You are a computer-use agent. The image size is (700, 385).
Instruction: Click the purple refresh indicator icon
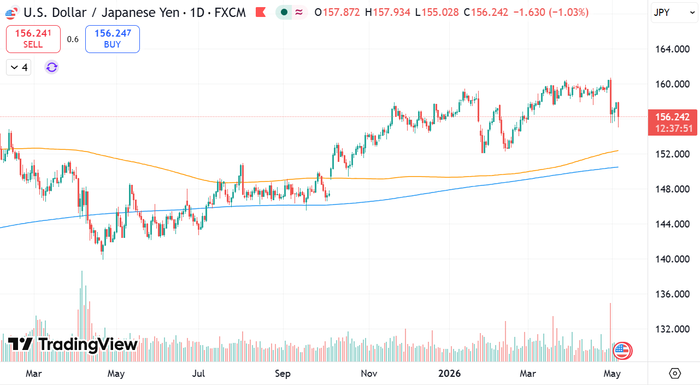click(52, 67)
